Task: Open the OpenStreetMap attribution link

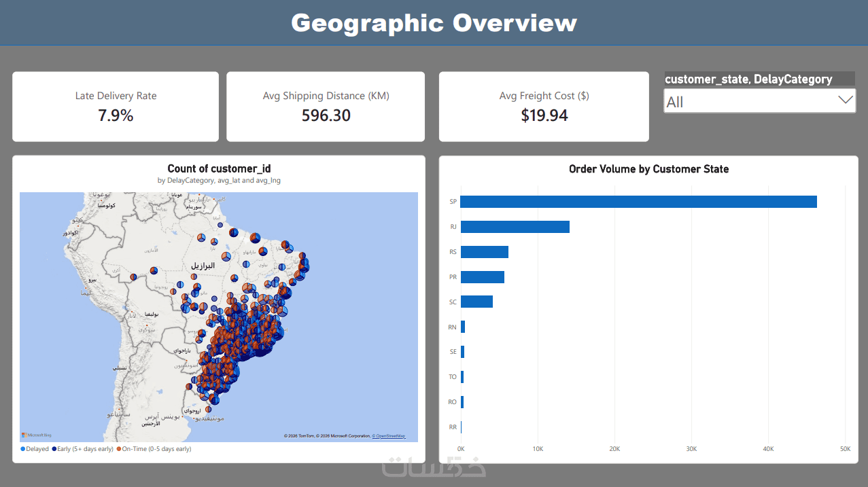Action: point(389,436)
